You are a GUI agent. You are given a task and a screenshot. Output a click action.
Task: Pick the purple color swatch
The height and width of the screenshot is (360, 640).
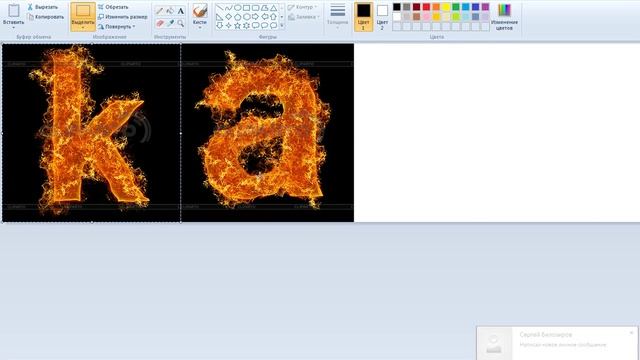[x=485, y=7]
